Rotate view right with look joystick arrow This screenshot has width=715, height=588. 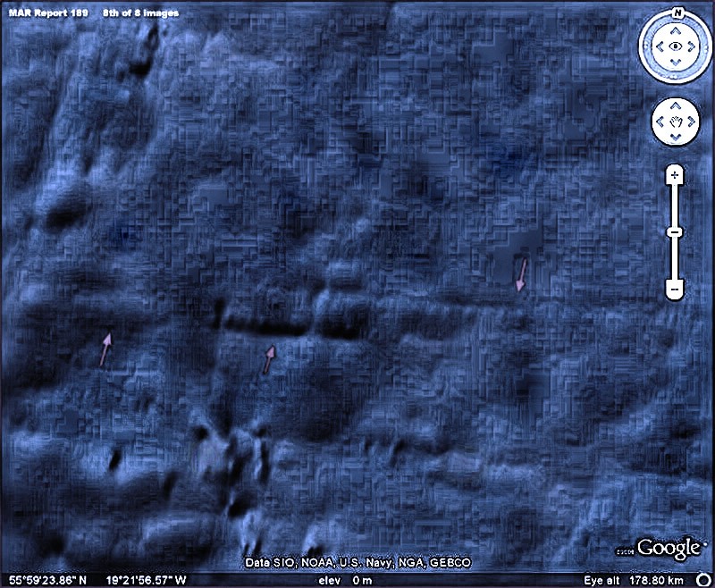click(694, 46)
